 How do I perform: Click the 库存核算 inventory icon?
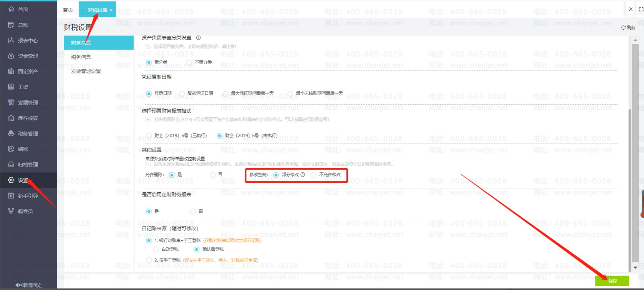(11, 118)
